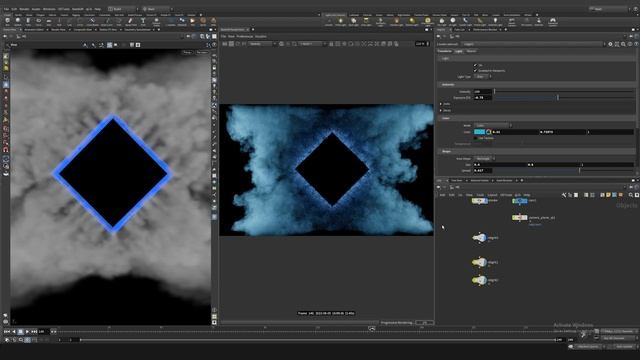Add a Spot Light from shelf
This screenshot has width=640, height=360.
tap(353, 22)
